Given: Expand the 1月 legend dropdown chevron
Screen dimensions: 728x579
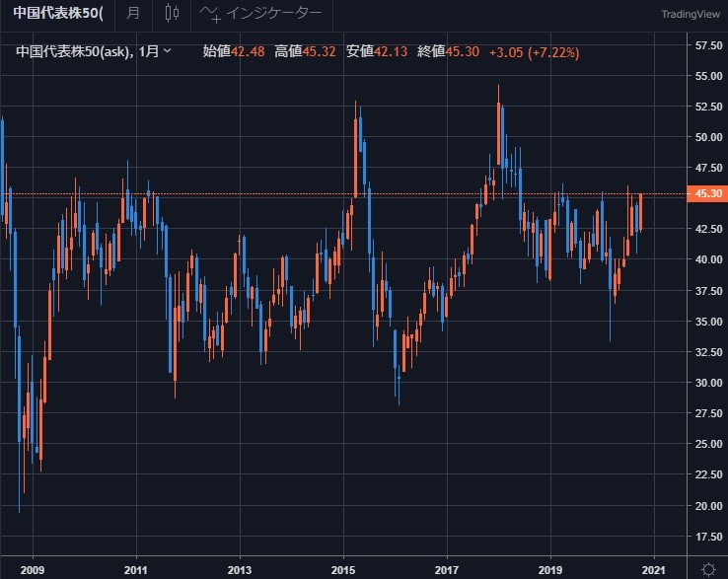Looking at the screenshot, I should coord(167,50).
